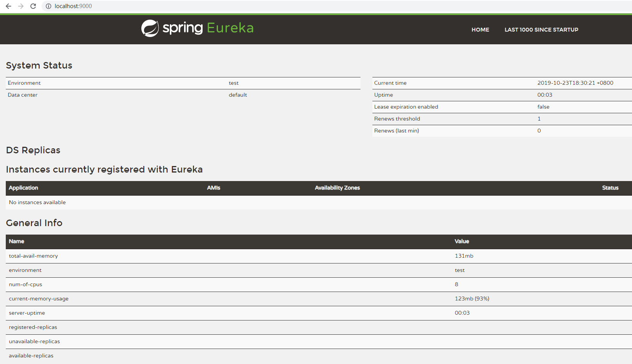Click the site info icon in address bar
The width and height of the screenshot is (632, 364).
point(49,6)
